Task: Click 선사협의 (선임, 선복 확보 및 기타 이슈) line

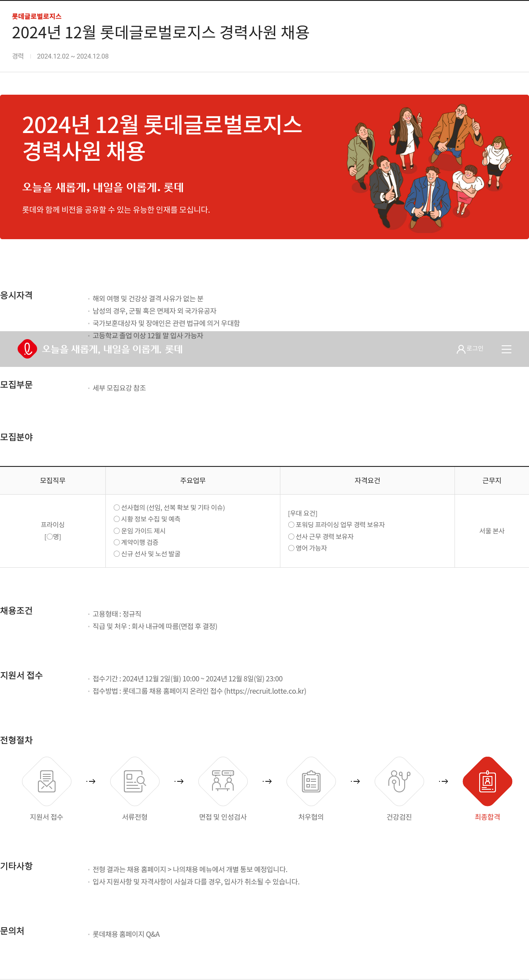Action: pyautogui.click(x=169, y=507)
